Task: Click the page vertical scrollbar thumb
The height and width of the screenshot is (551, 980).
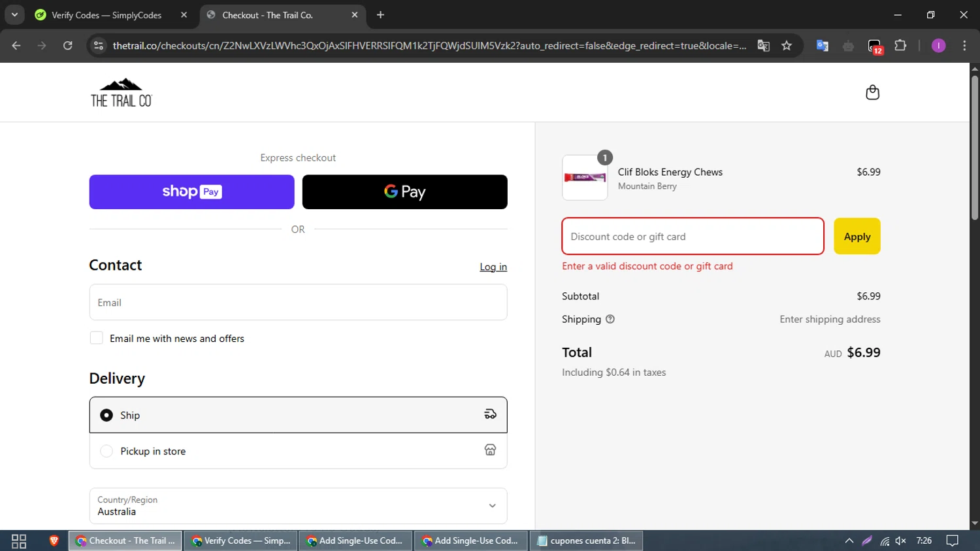Action: coord(975,147)
